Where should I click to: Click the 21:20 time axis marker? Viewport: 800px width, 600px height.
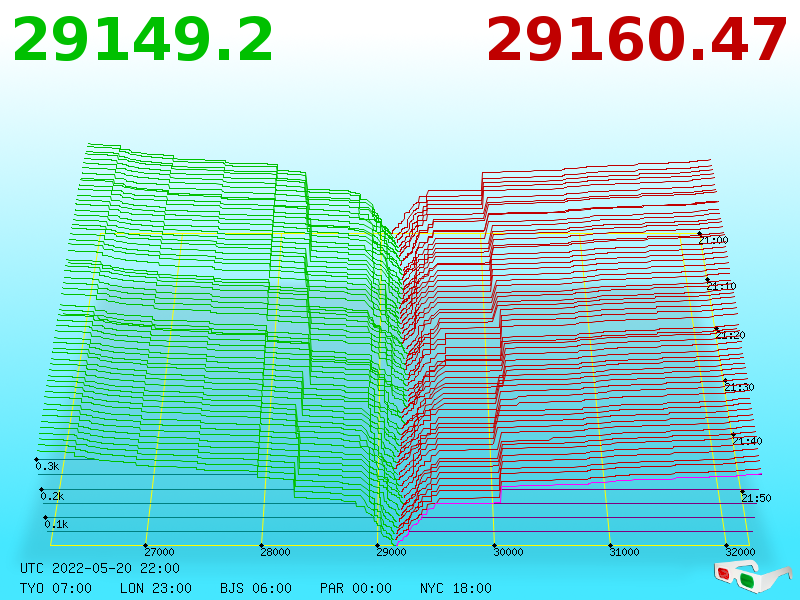click(731, 335)
